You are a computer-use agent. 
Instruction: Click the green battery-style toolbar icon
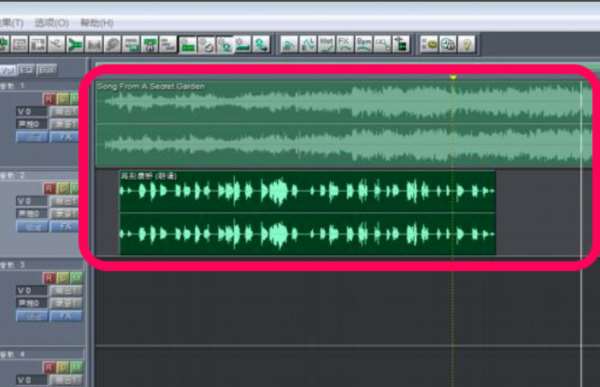401,44
